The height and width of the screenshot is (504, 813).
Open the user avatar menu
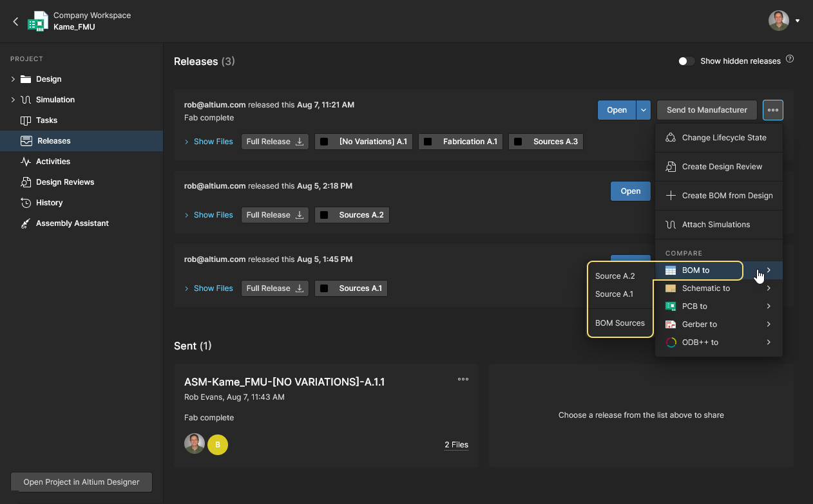click(779, 21)
